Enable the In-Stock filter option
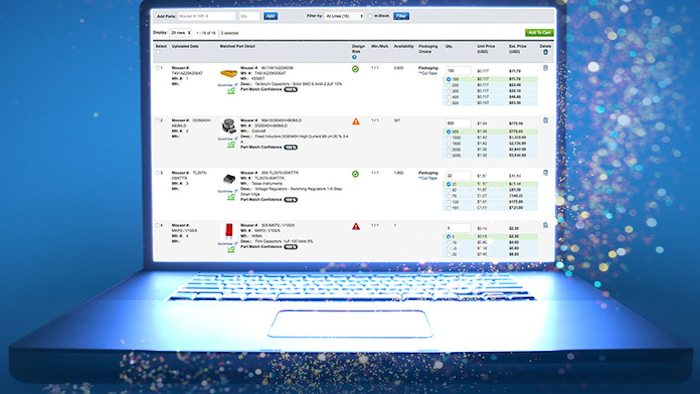 370,16
